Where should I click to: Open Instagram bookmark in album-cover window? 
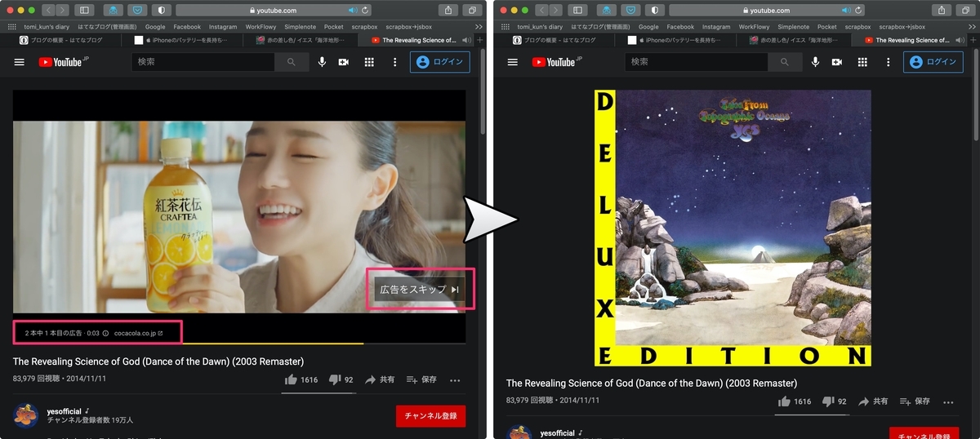(717, 27)
